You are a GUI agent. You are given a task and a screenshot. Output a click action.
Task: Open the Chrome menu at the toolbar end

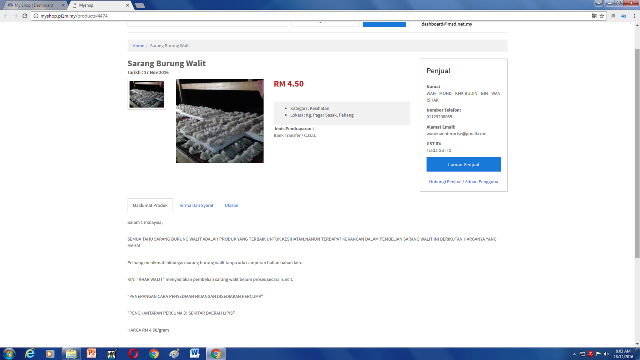click(x=634, y=16)
